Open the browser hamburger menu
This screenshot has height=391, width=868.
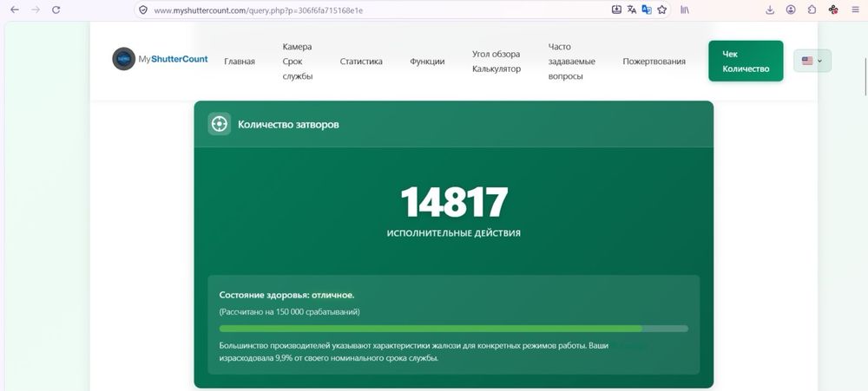click(x=855, y=10)
